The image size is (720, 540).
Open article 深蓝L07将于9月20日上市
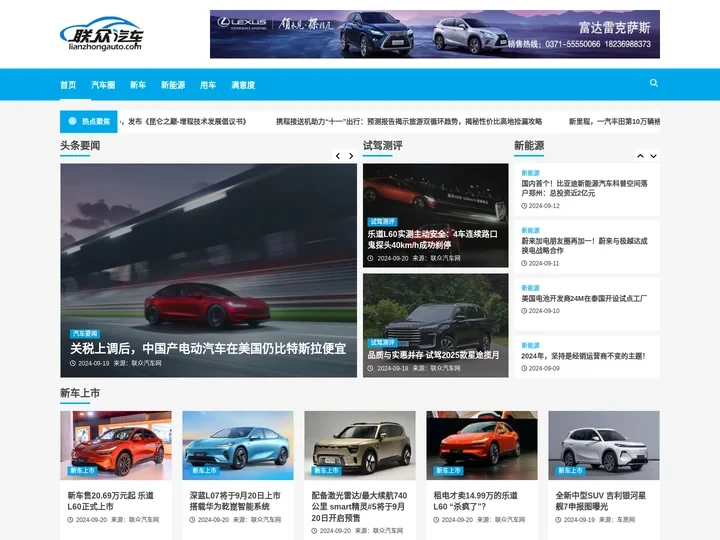[x=235, y=501]
